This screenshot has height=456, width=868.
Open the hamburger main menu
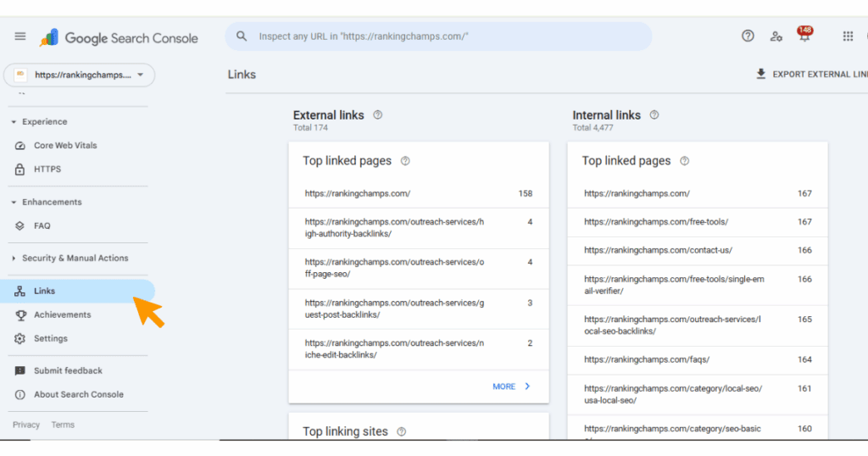point(20,36)
